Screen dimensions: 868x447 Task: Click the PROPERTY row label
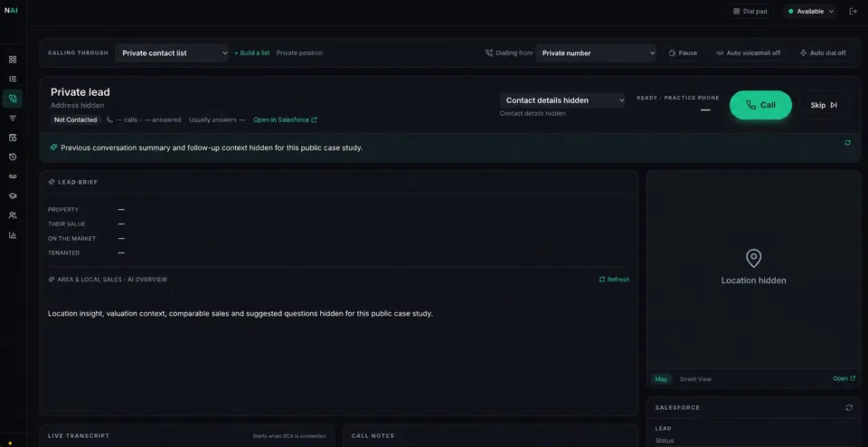63,210
